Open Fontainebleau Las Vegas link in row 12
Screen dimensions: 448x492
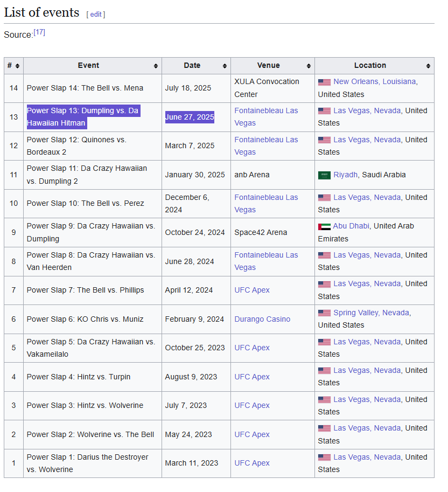tap(266, 146)
